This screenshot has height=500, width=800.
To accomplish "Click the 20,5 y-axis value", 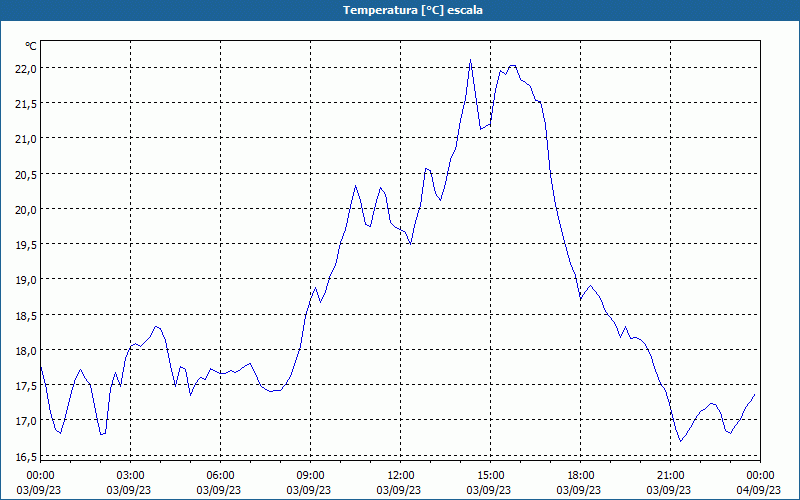I will (25, 174).
